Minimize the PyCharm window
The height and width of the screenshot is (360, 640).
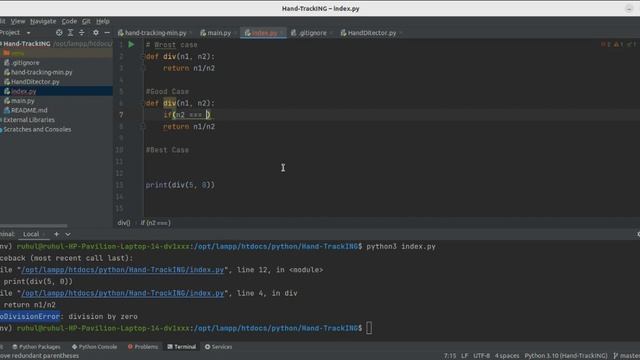(x=629, y=9)
